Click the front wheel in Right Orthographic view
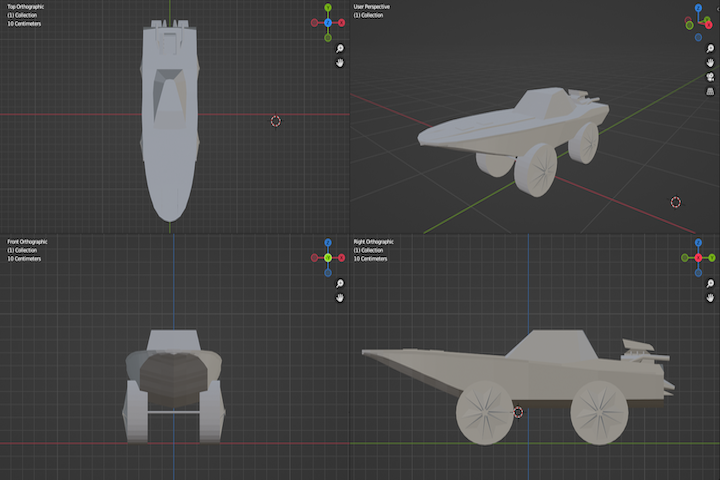 point(484,414)
